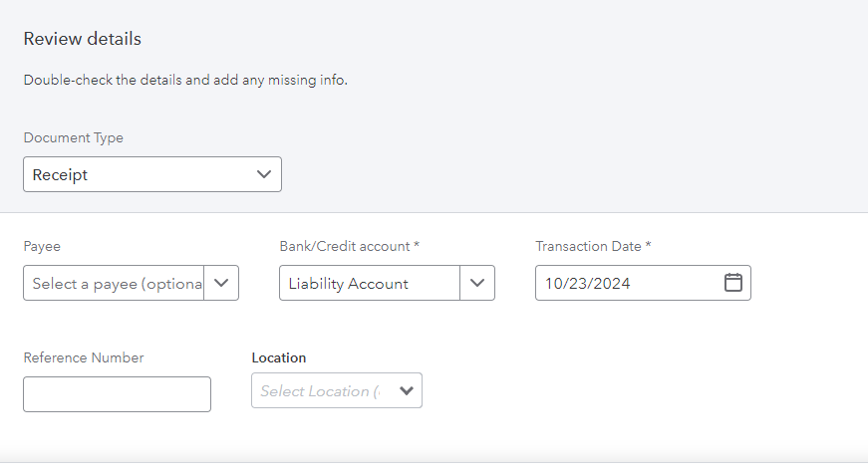Click the Document Type label
The width and height of the screenshot is (868, 470).
click(x=74, y=138)
